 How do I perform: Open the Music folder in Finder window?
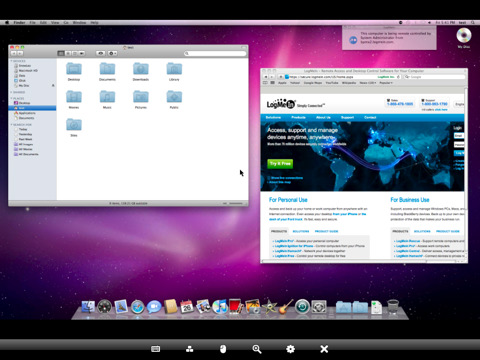tap(107, 100)
